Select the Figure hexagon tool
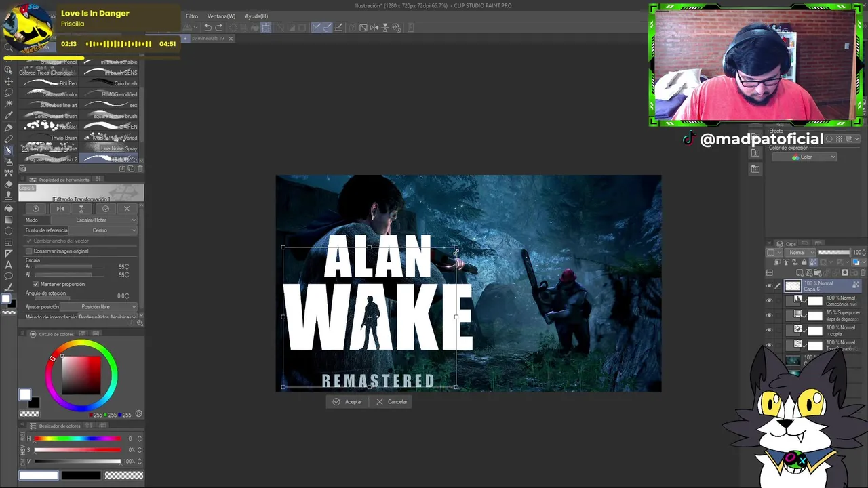This screenshot has height=488, width=868. (x=8, y=231)
